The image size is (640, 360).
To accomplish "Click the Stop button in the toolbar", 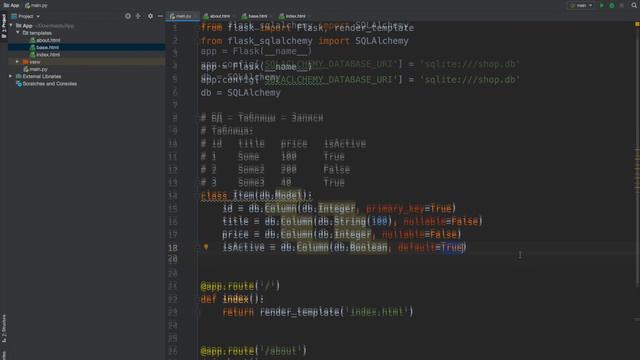I will pos(622,6).
